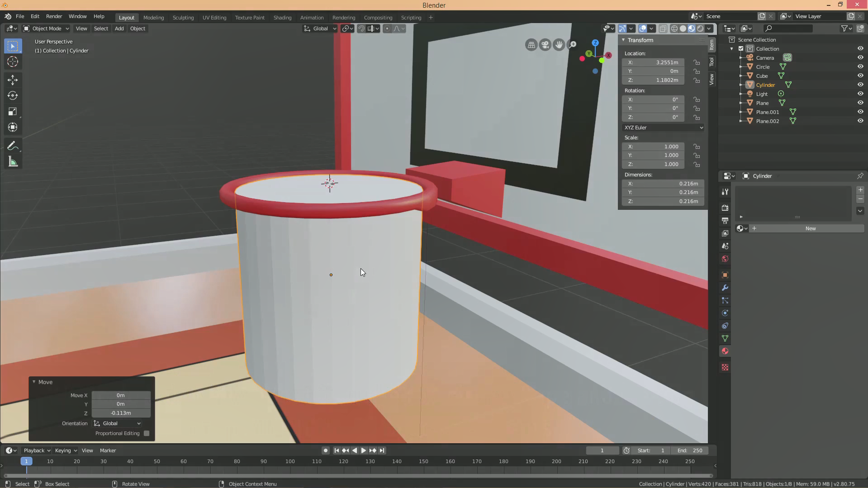Pick the Transform tool in toolbar

pyautogui.click(x=13, y=128)
